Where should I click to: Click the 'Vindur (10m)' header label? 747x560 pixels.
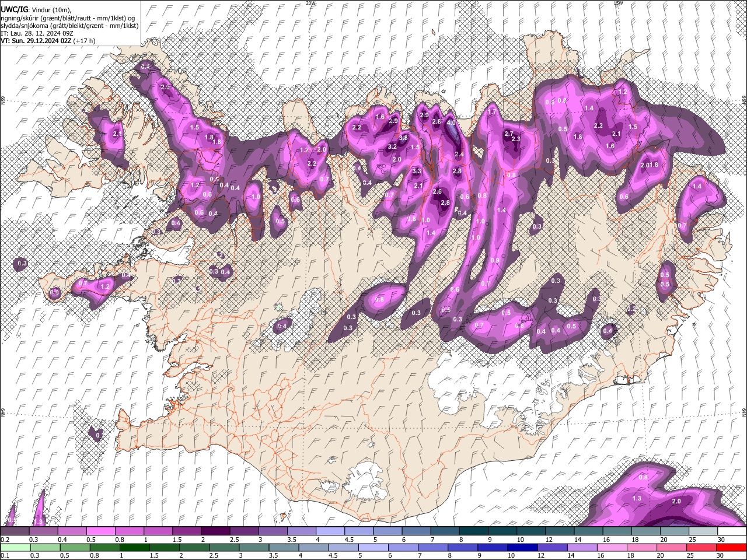click(50, 9)
